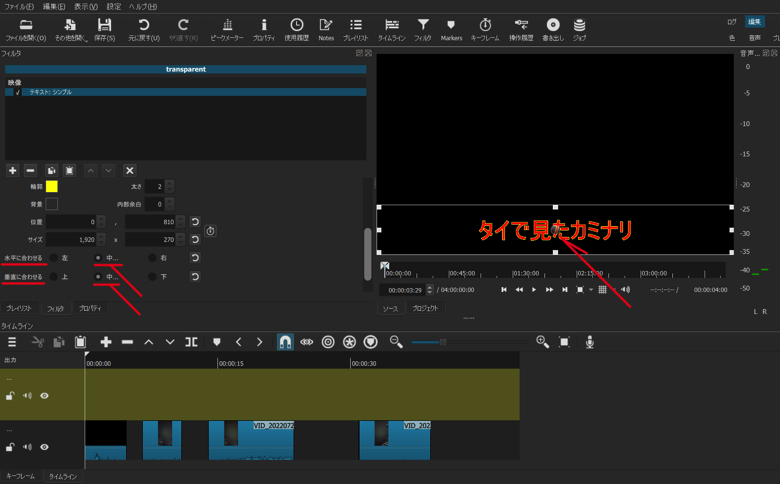Click the timeline overwrite down-arrow icon
780x484 pixels.
(x=170, y=342)
